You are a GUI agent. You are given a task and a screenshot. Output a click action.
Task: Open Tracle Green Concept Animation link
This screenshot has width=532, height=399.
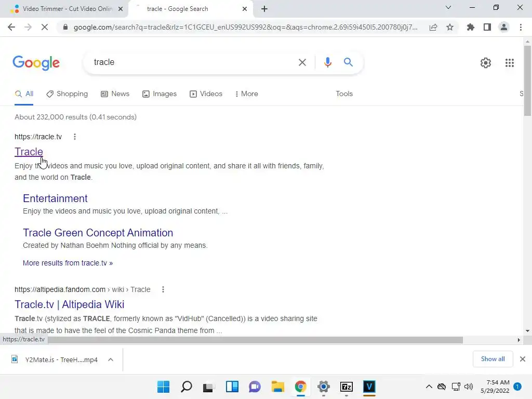pyautogui.click(x=98, y=233)
